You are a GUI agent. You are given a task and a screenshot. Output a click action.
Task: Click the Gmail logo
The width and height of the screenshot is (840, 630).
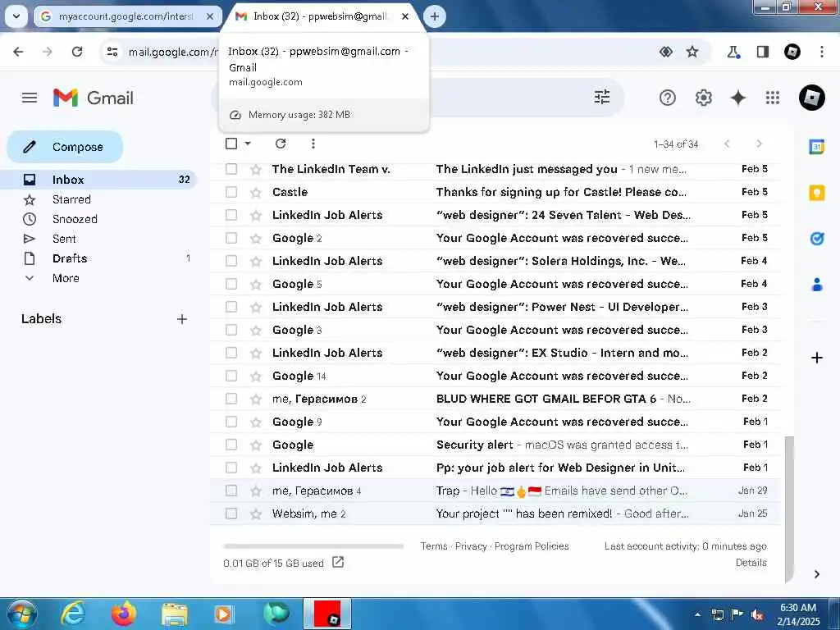(x=94, y=98)
